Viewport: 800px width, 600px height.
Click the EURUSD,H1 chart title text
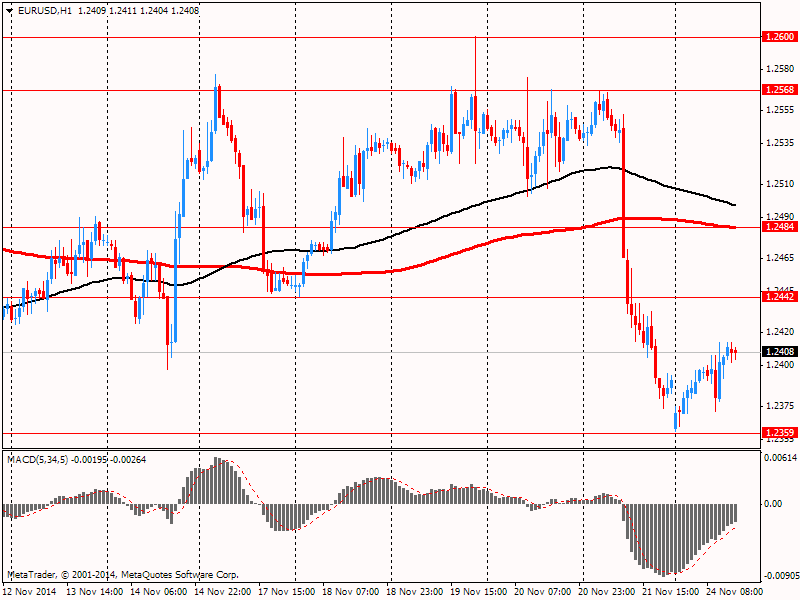[x=44, y=11]
